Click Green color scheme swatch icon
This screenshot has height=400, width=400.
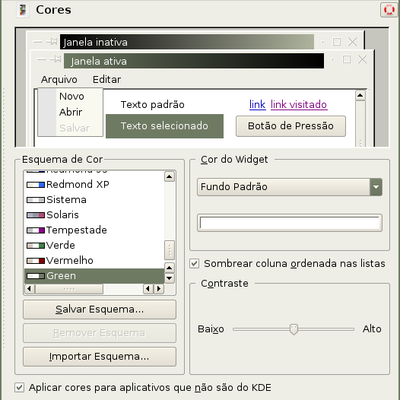35,276
